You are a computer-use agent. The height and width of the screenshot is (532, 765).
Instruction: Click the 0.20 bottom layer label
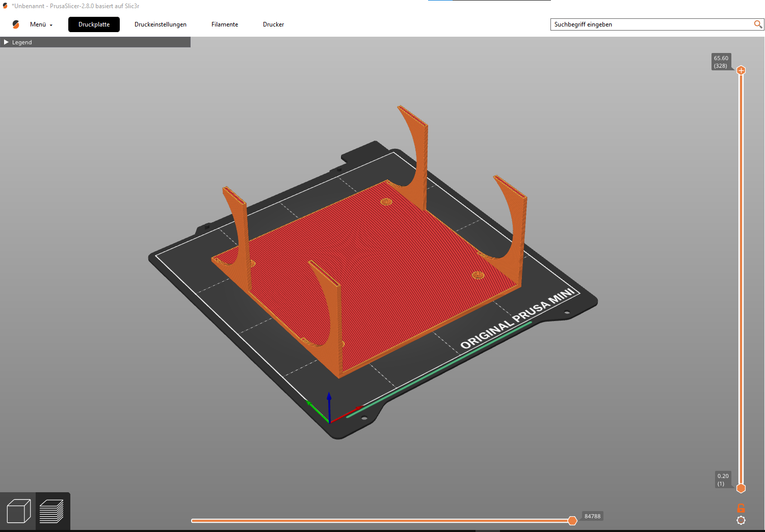click(723, 480)
